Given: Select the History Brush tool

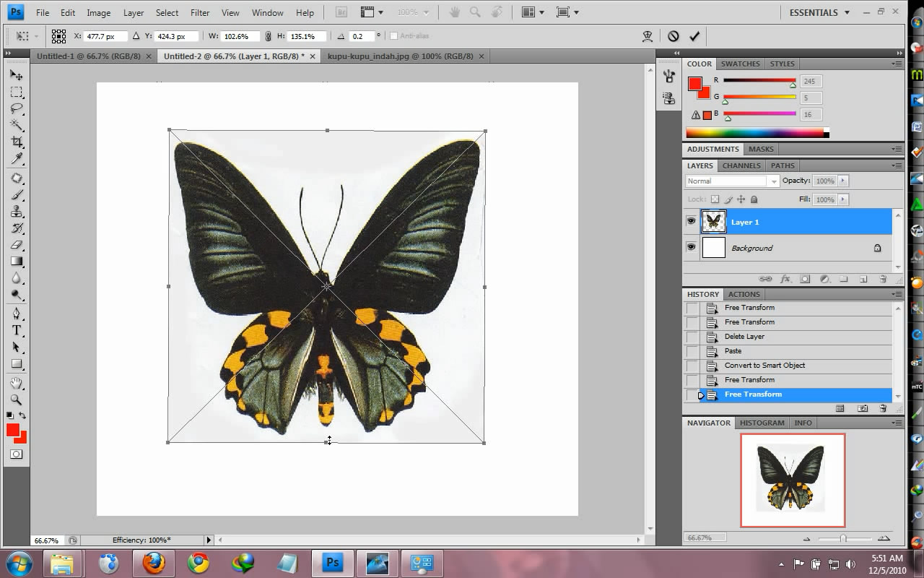Looking at the screenshot, I should point(16,228).
